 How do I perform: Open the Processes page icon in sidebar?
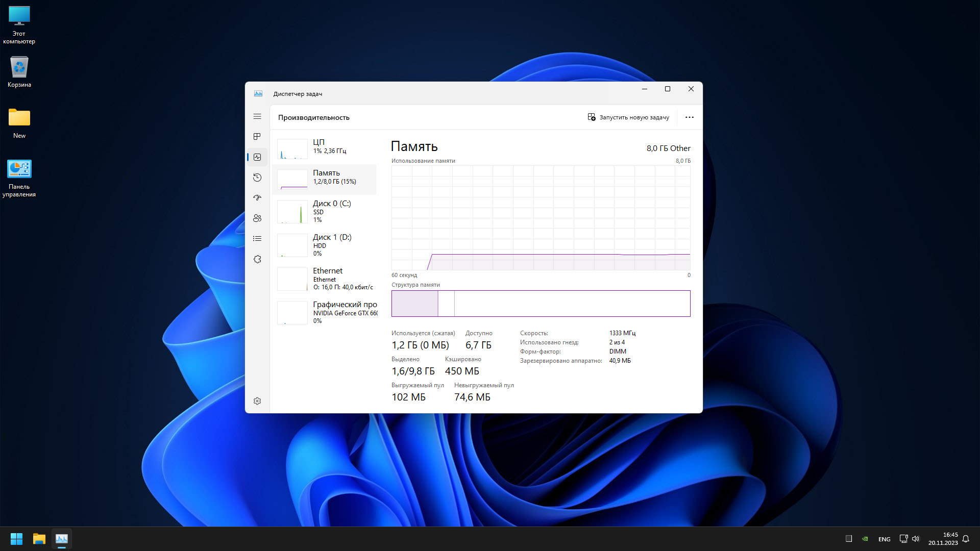click(257, 137)
